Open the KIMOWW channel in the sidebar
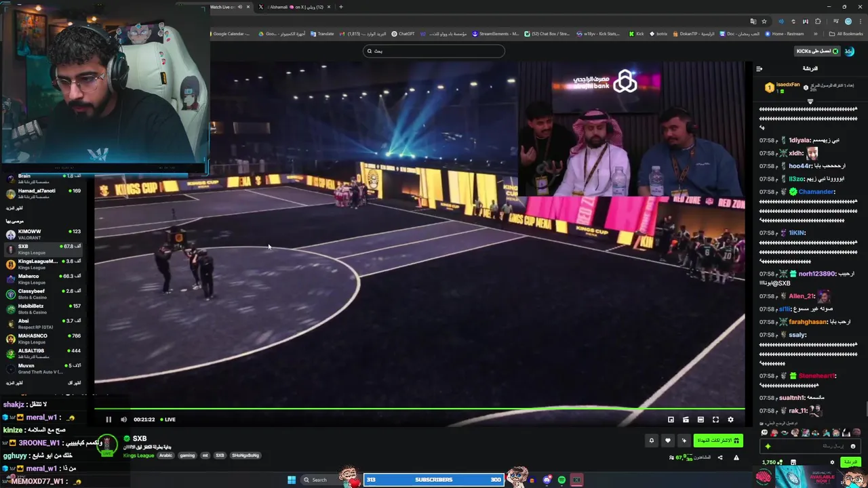Image resolution: width=868 pixels, height=488 pixels. point(42,235)
